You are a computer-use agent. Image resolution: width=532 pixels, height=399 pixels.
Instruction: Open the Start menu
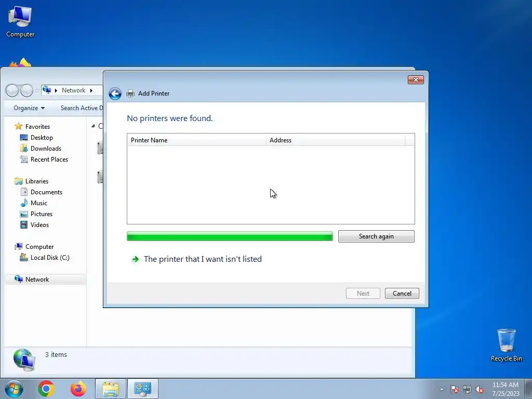coord(14,389)
